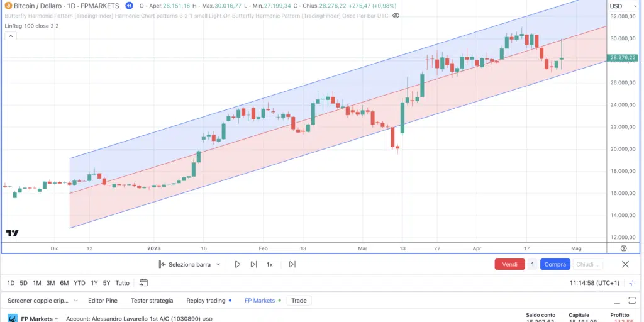Screen dimensions: 644x322
Task: Switch to the Tester strategia tab
Action: tap(152, 301)
